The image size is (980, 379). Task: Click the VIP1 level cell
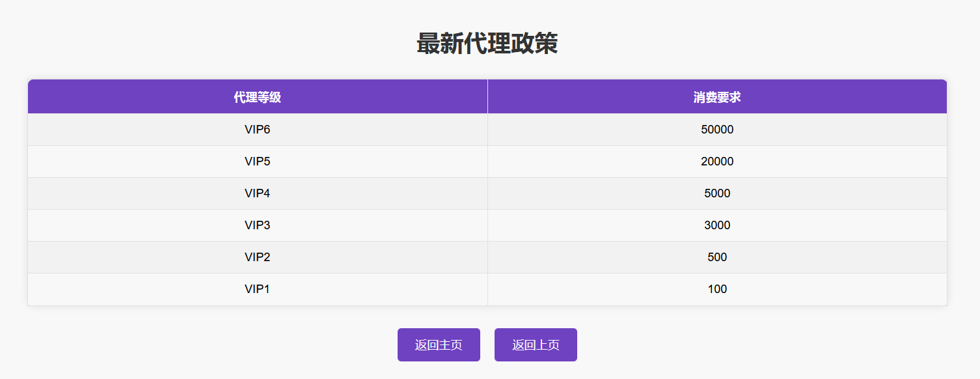point(258,288)
